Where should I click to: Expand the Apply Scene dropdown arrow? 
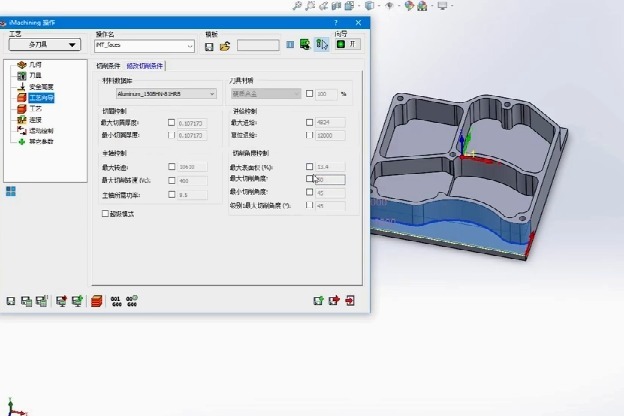[x=432, y=6]
